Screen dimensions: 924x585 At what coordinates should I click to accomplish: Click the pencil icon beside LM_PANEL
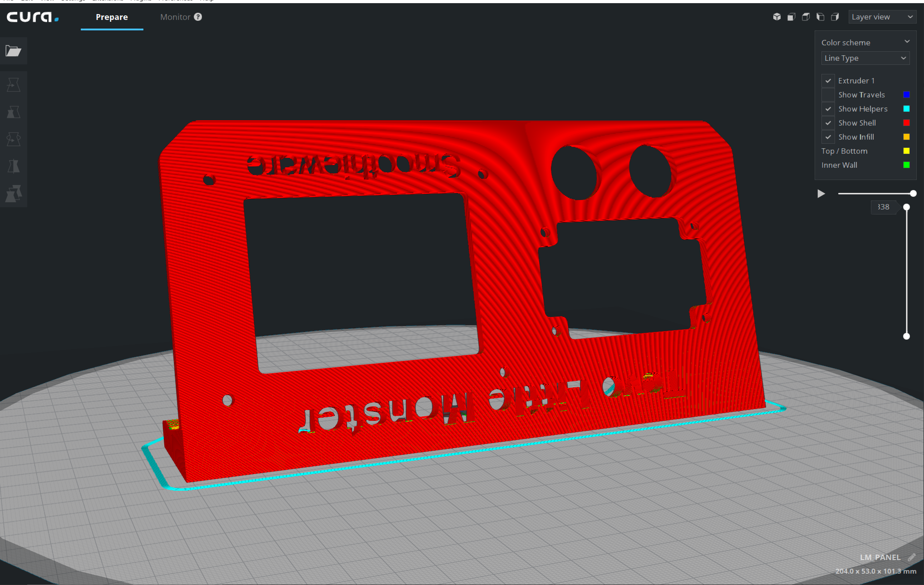pos(911,557)
